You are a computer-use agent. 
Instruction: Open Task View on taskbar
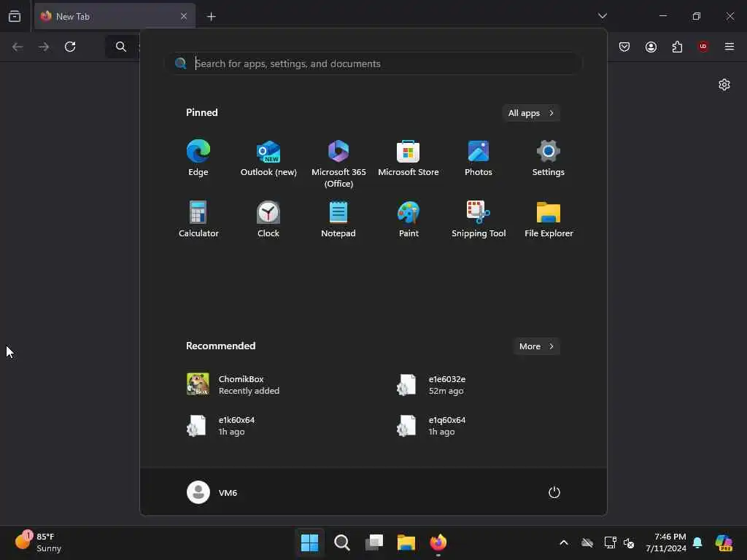pos(374,542)
